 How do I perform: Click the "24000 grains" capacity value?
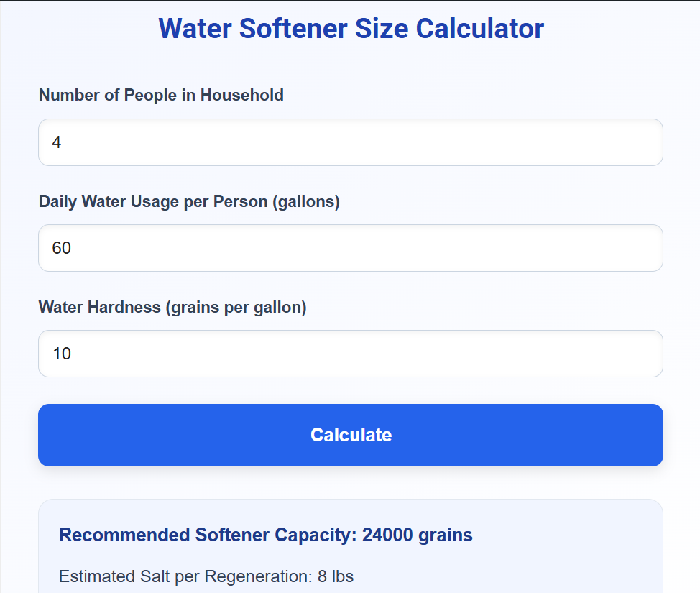click(417, 535)
